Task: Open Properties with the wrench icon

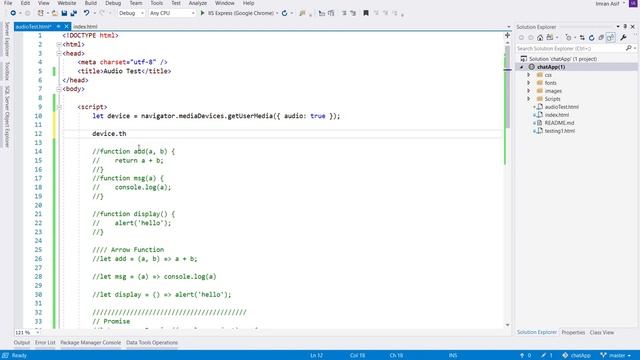Action: tap(623, 38)
